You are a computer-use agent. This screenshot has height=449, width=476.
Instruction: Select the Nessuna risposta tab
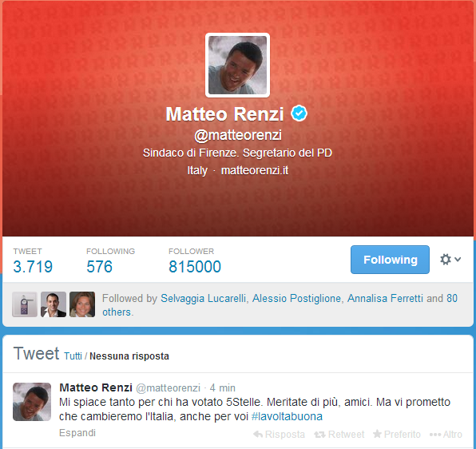coord(129,356)
